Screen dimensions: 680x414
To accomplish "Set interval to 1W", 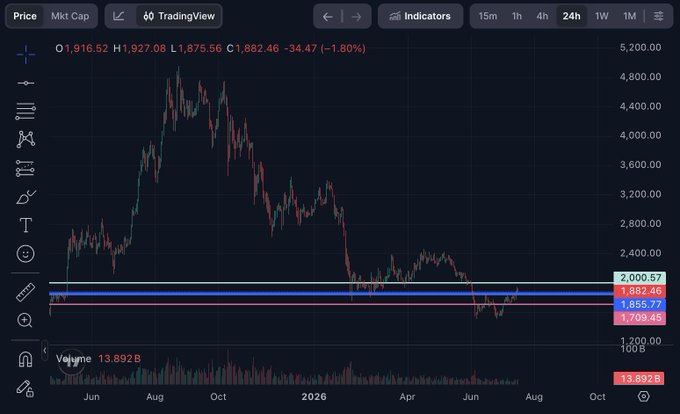I will 602,16.
